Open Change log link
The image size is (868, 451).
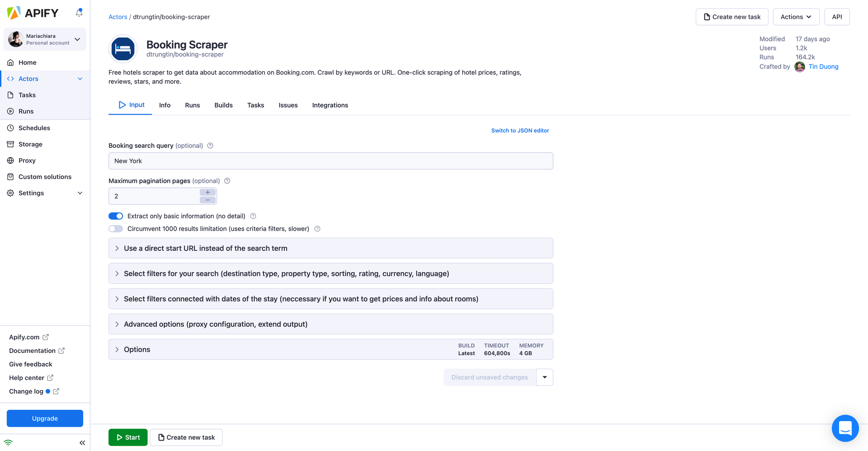coord(34,391)
